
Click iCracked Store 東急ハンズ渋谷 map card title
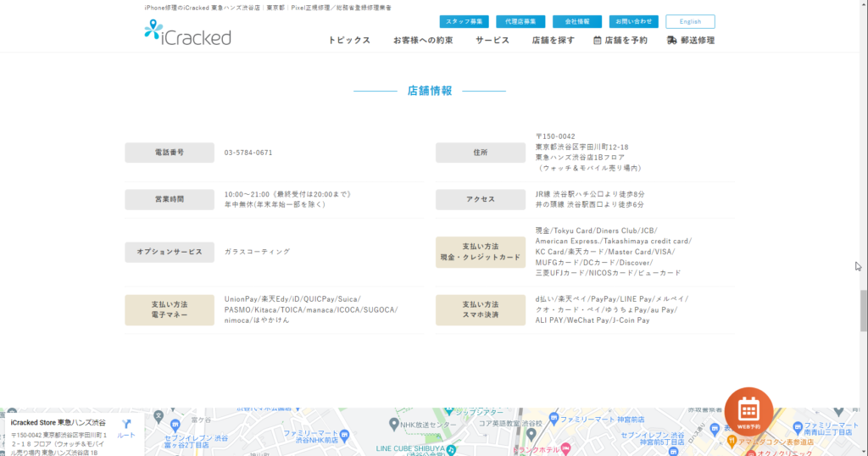click(58, 423)
